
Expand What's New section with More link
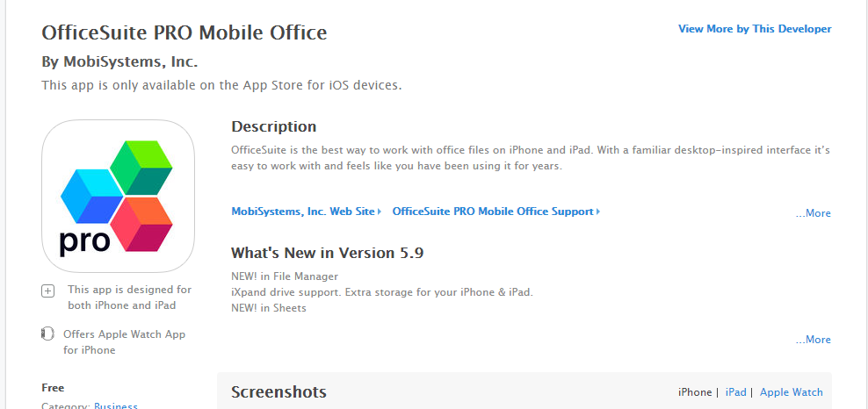(x=814, y=340)
